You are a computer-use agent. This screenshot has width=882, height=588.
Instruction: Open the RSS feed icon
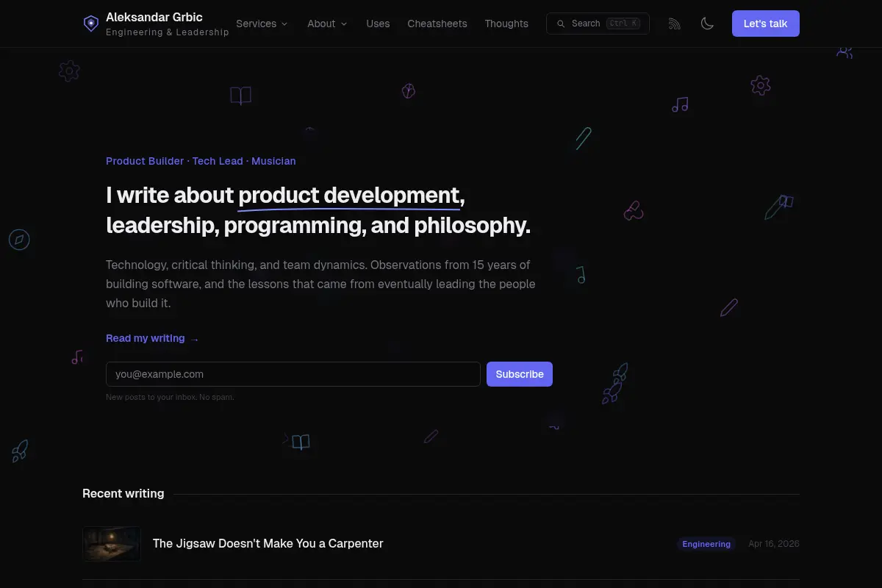coord(674,24)
